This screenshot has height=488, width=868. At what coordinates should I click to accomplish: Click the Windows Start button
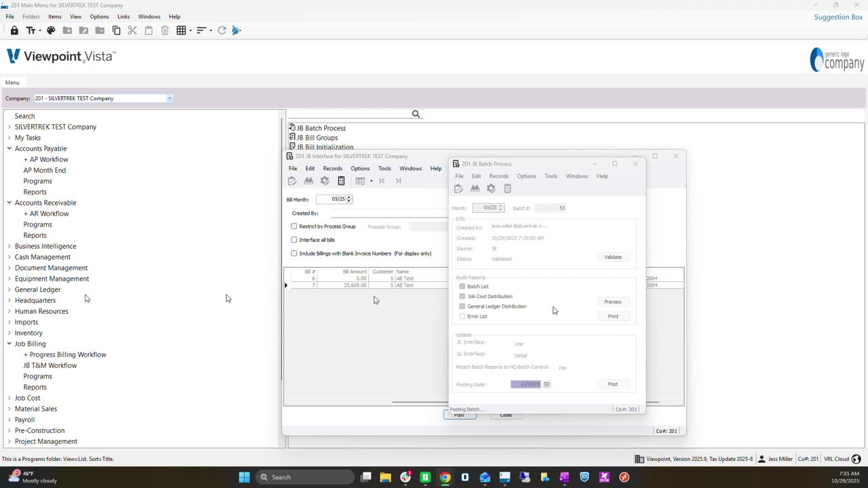(244, 477)
